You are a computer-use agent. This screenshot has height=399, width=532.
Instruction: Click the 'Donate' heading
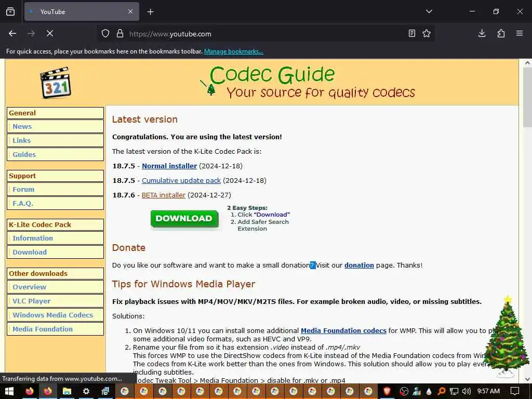click(129, 248)
